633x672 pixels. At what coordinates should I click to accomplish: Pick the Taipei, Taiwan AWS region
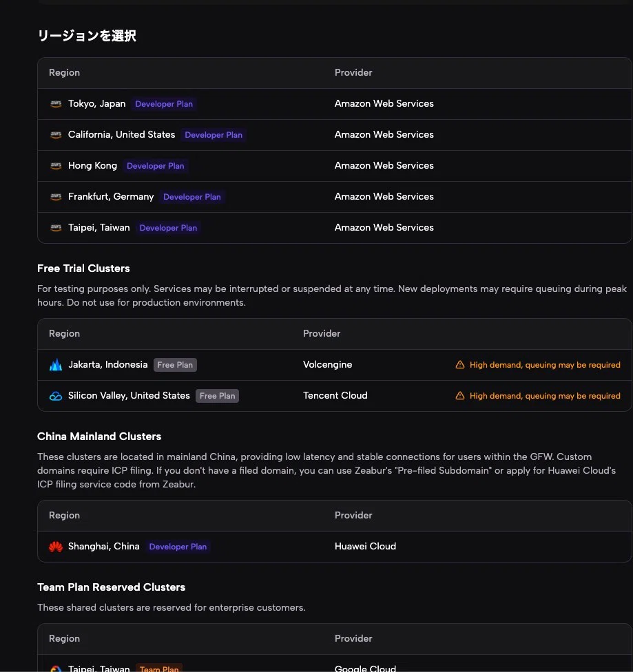[335, 228]
